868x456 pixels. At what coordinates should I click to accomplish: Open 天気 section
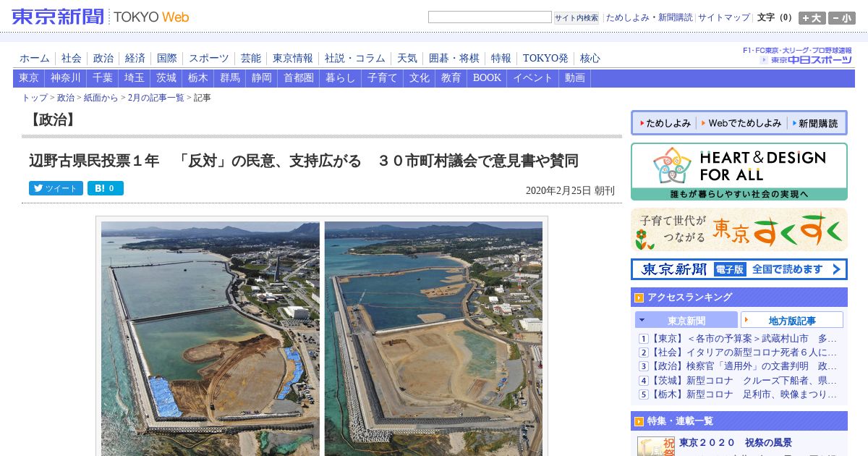pyautogui.click(x=407, y=58)
